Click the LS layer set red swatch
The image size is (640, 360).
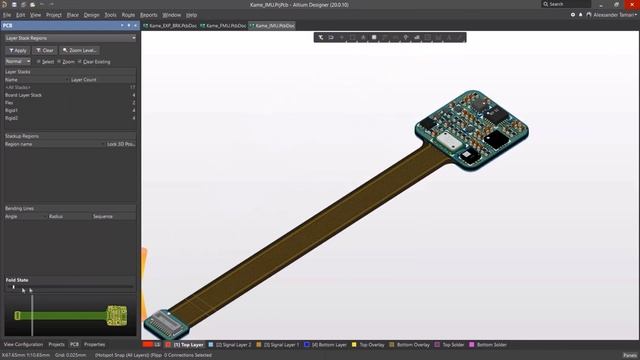tap(148, 345)
